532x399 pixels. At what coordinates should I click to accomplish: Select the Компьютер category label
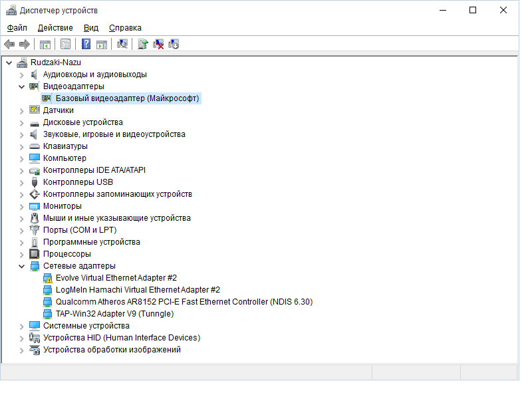[65, 158]
